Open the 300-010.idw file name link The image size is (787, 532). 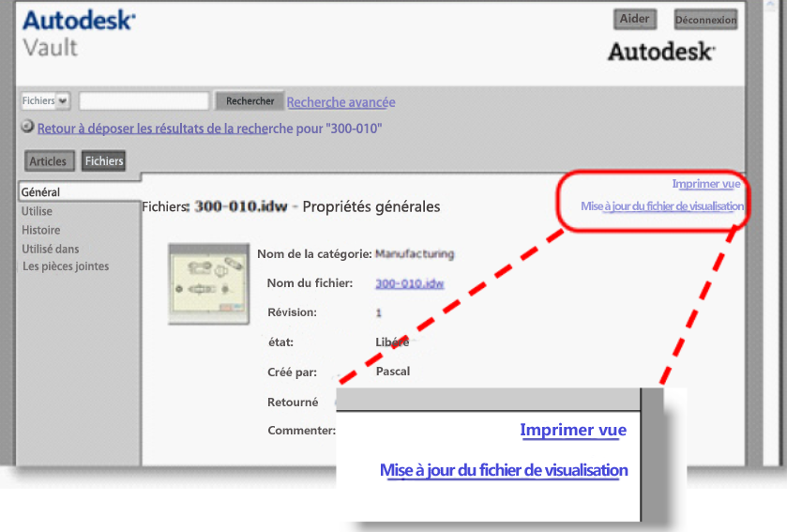pos(410,283)
